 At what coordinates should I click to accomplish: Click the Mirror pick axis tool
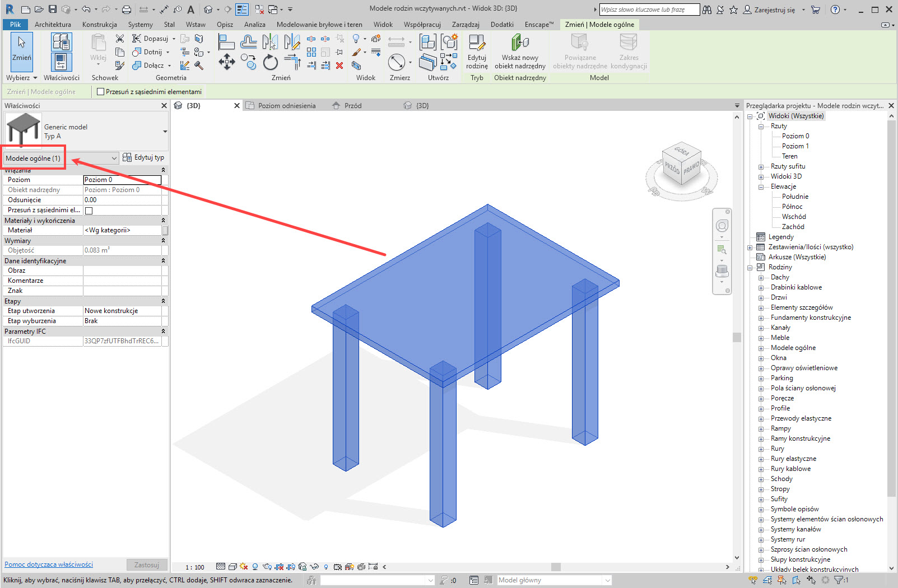[269, 42]
